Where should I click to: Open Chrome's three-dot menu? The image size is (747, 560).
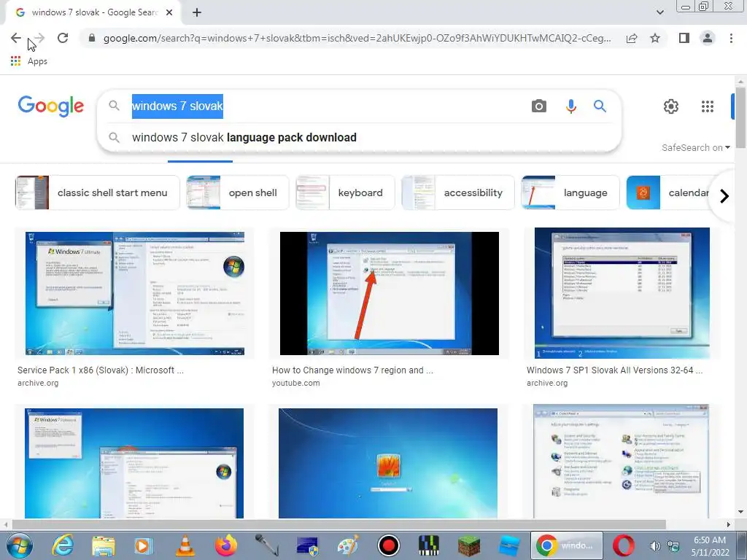[x=731, y=38]
